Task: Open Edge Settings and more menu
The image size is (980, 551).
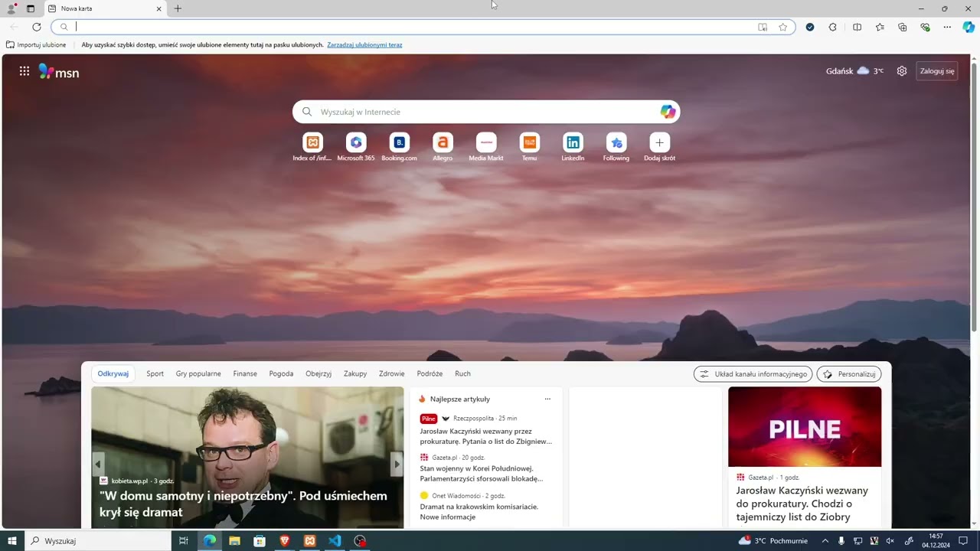Action: point(947,27)
